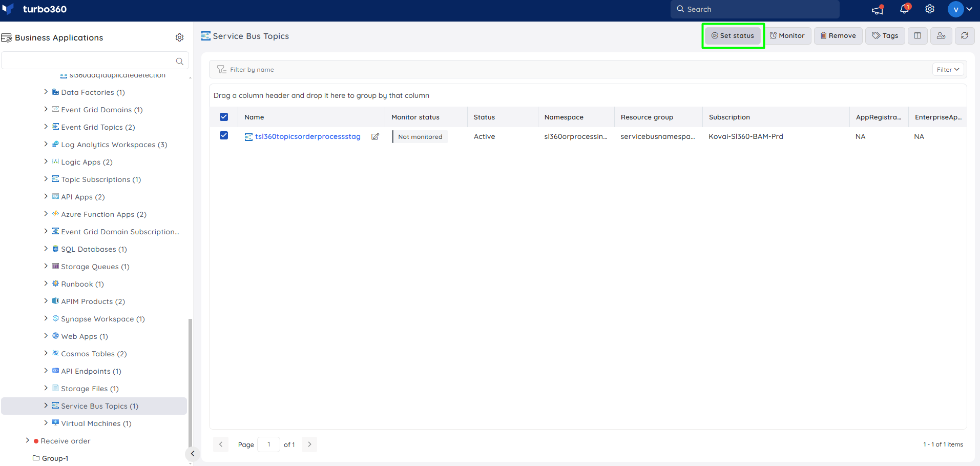Select Cosmos Tables (2) tree item
The width and height of the screenshot is (980, 466).
point(94,354)
